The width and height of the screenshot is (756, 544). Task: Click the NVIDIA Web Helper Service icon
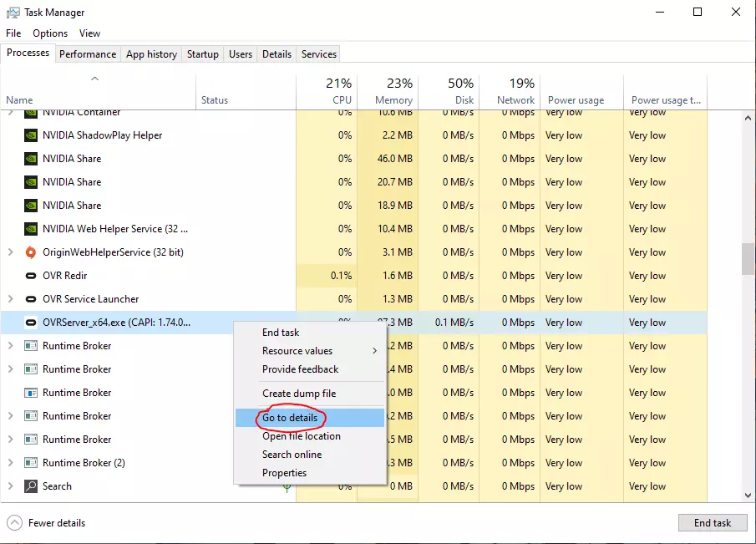click(x=31, y=229)
